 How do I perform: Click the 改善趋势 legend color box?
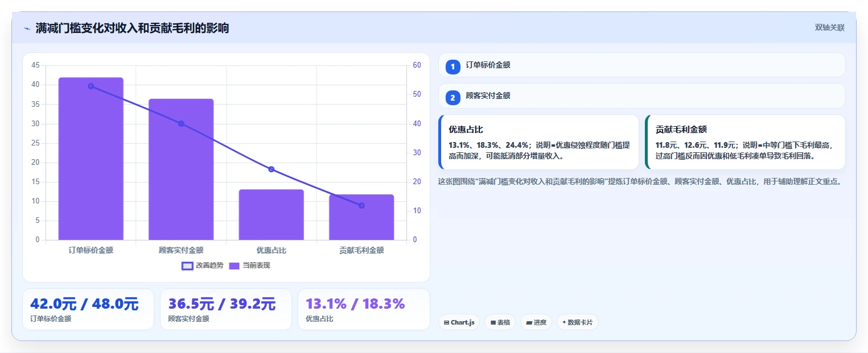pos(187,265)
